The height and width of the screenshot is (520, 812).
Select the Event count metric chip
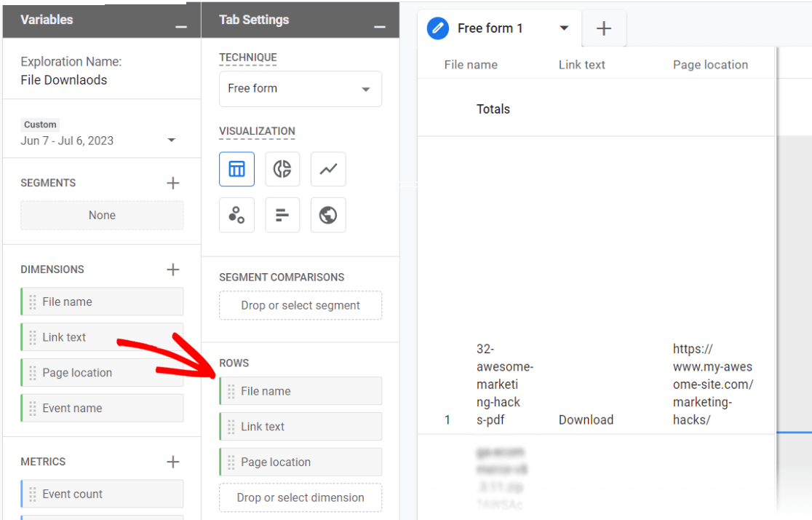point(102,494)
